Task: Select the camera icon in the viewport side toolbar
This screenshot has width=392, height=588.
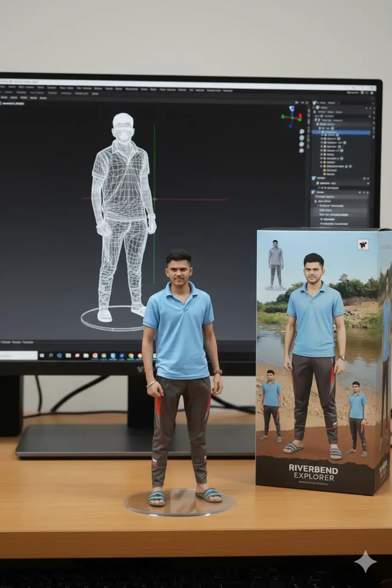Action: [x=302, y=144]
